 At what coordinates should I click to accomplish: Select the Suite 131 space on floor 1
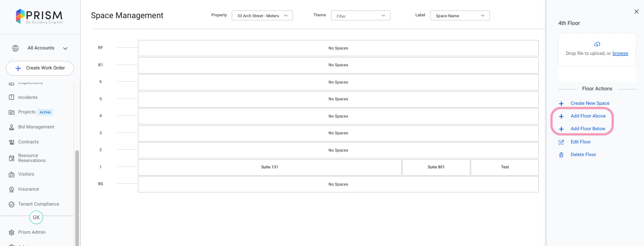[x=270, y=167]
